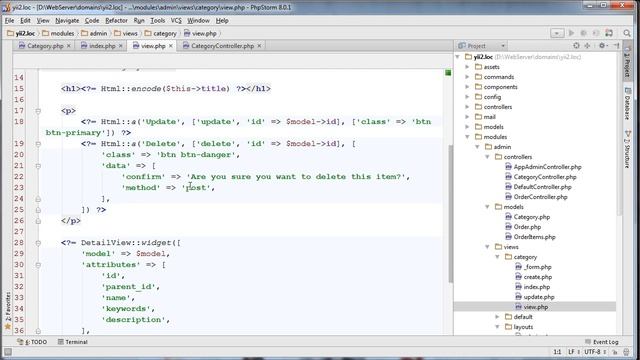Expand the default folder in views

click(497, 317)
